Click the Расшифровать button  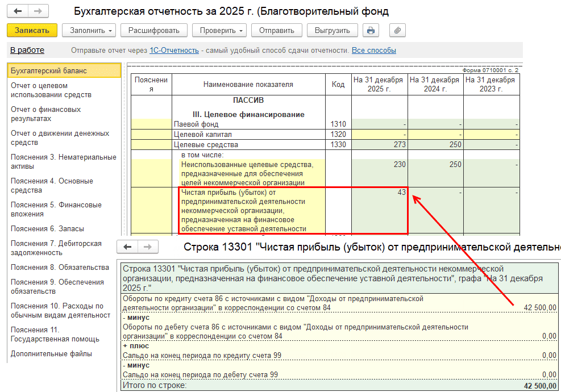tap(153, 31)
